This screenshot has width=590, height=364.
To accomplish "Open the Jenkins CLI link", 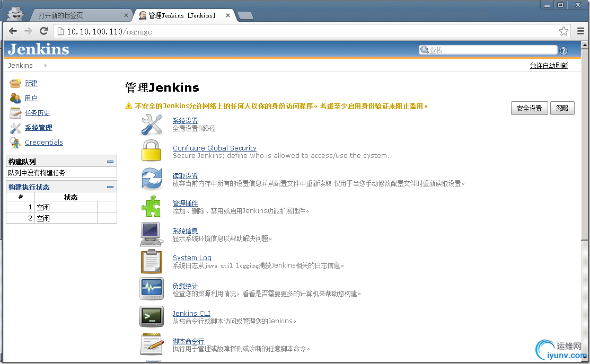I will (x=191, y=314).
